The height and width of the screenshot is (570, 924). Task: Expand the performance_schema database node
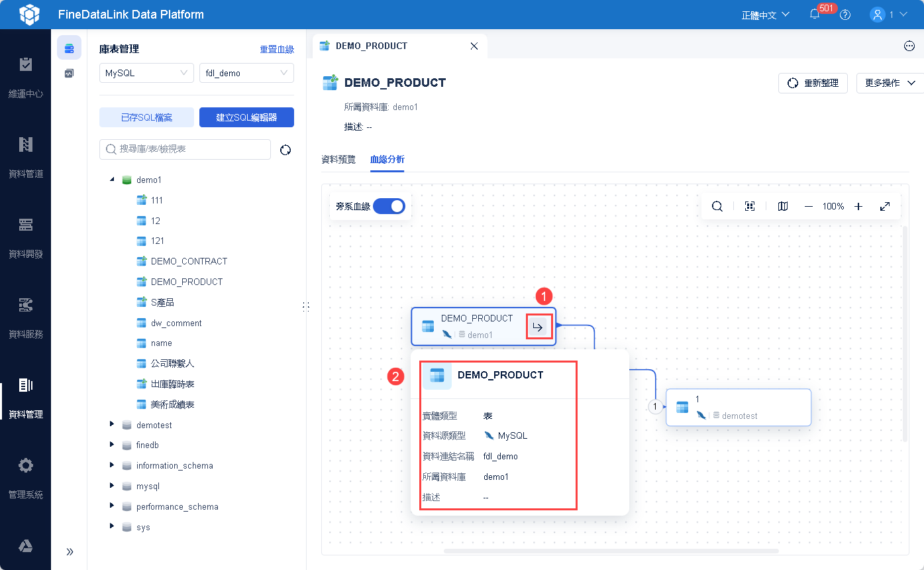coord(112,506)
